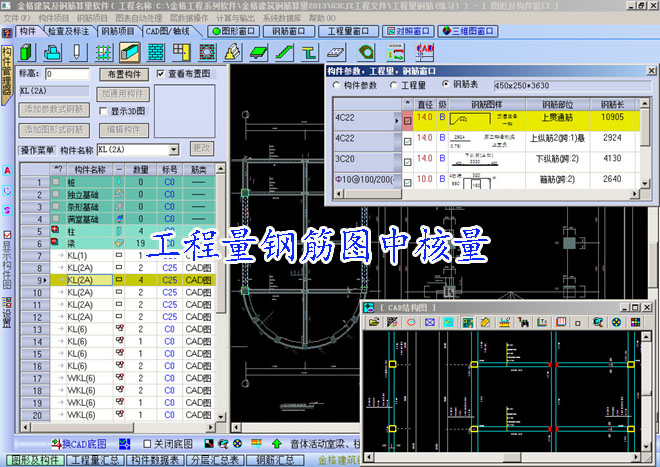Click the envelope icon in CAD结构图 toolbar
This screenshot has height=467, width=660.
429,322
